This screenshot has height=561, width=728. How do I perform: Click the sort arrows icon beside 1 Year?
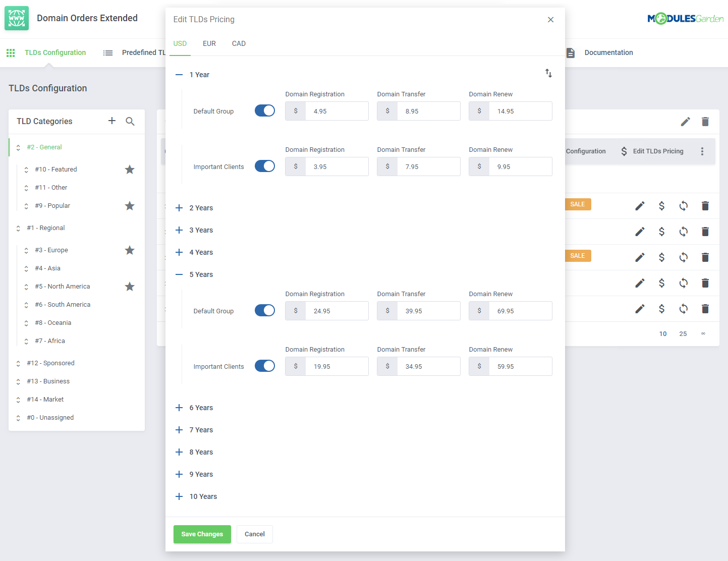click(x=548, y=74)
